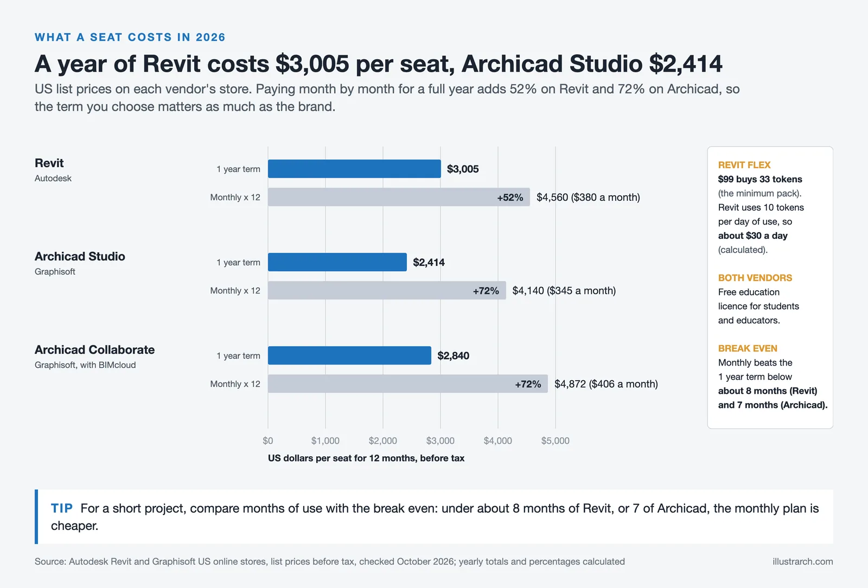
Task: Click WHAT A SEAT COSTS IN 2026 kicker
Action: (x=130, y=37)
